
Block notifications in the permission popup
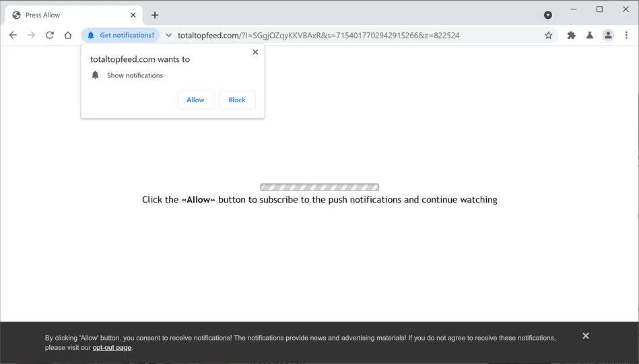pyautogui.click(x=237, y=100)
